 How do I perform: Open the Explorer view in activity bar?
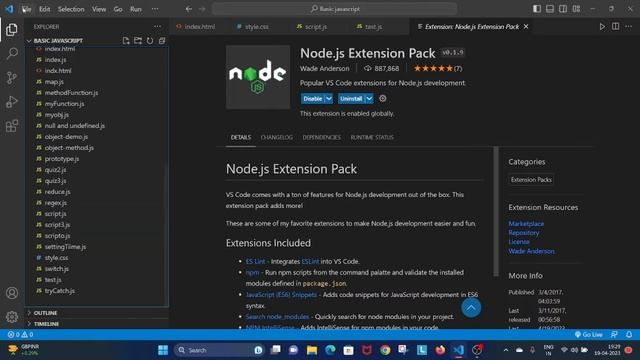(x=12, y=30)
